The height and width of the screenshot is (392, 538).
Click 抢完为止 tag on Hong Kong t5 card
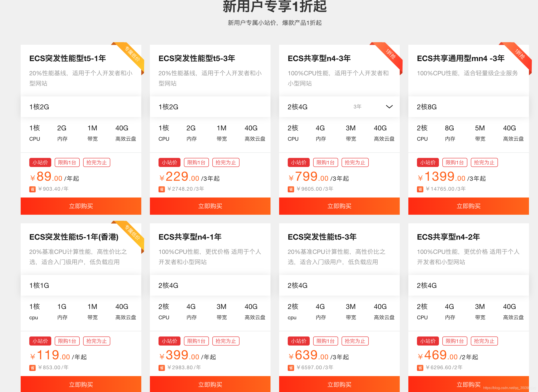coord(96,341)
